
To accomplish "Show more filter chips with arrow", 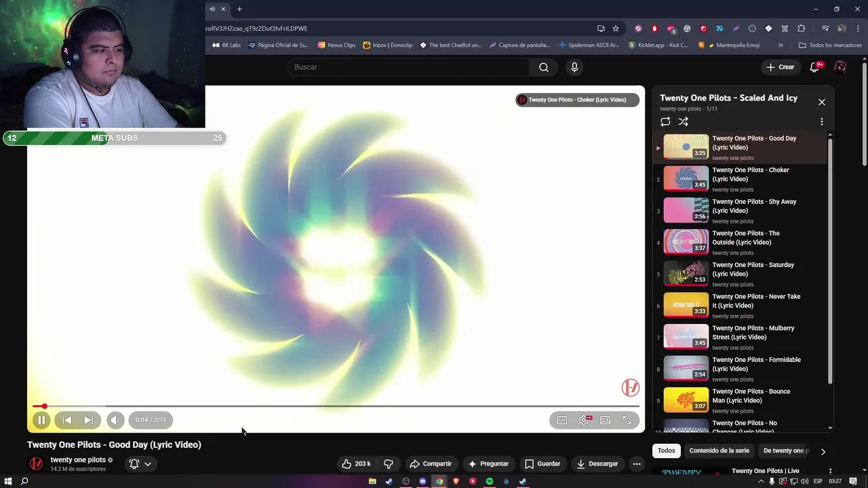I will [x=823, y=451].
